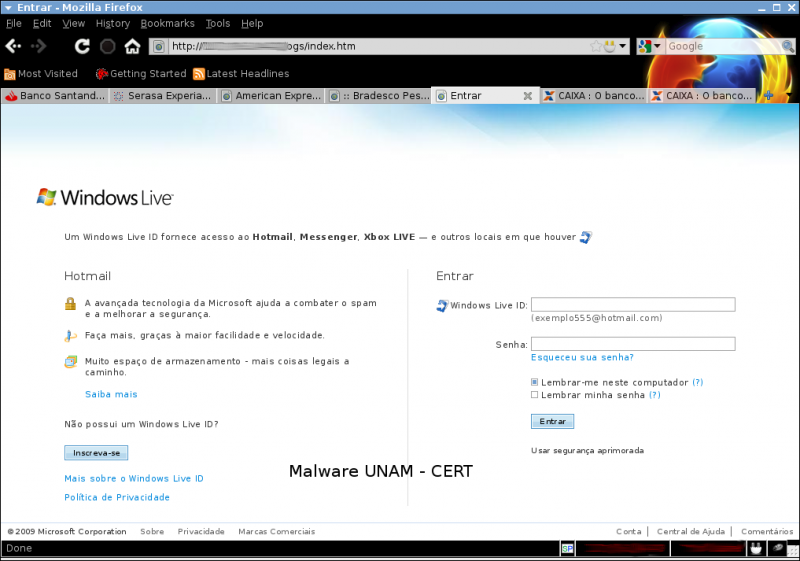The image size is (800, 561).
Task: Open the Help menu
Action: click(252, 23)
